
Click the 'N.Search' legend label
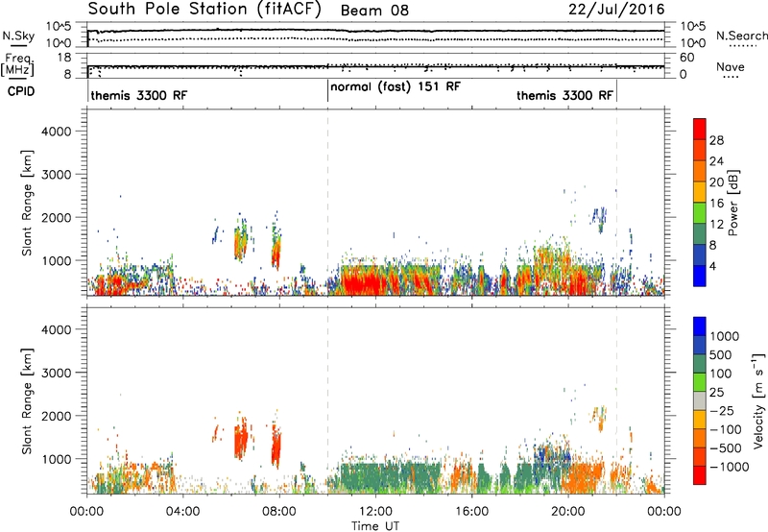(x=742, y=36)
